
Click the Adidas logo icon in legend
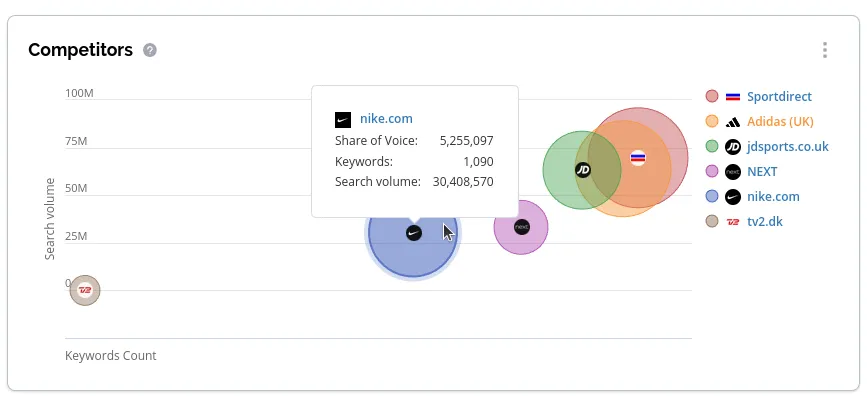(x=732, y=122)
